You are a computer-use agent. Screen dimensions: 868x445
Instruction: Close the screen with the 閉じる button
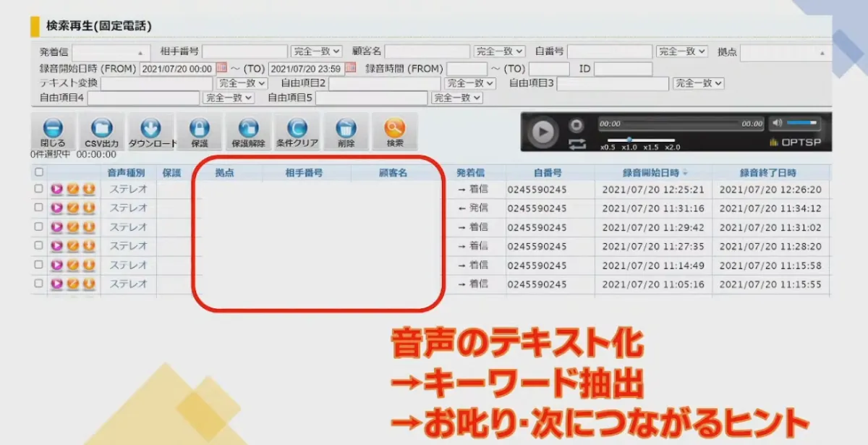point(52,129)
